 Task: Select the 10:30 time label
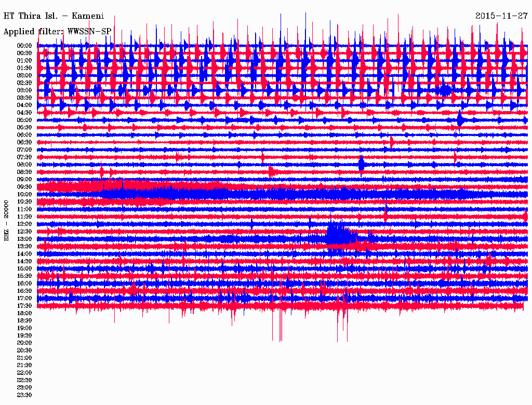tap(24, 202)
